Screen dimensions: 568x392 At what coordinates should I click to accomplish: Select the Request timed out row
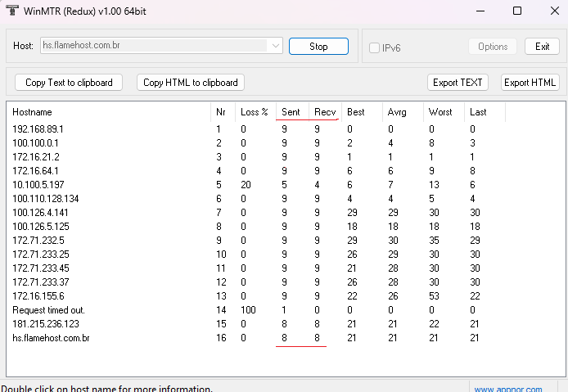coord(48,310)
